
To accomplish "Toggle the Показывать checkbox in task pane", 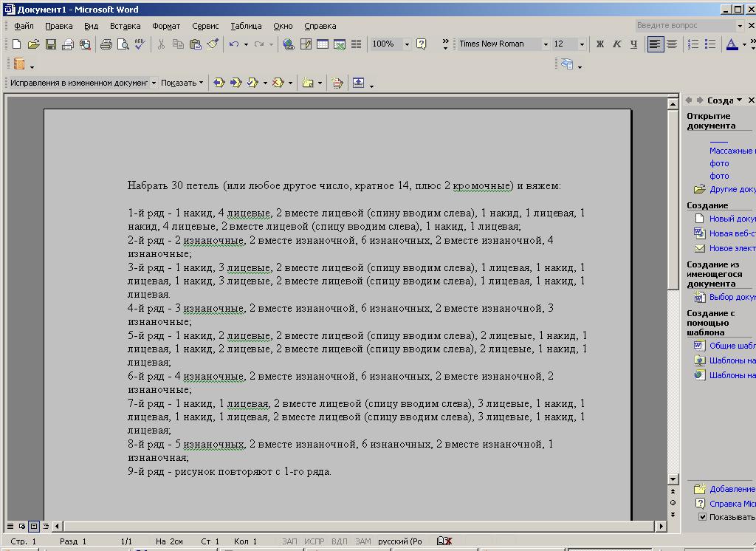I will click(x=702, y=517).
